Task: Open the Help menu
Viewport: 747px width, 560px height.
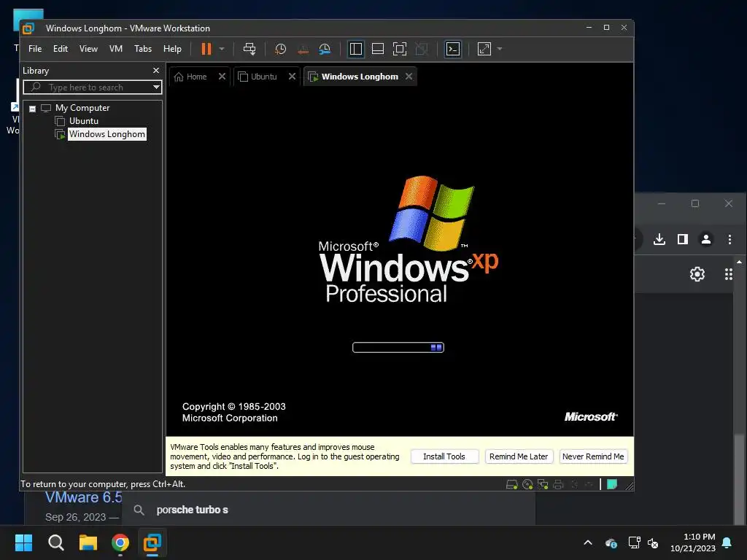Action: click(172, 49)
